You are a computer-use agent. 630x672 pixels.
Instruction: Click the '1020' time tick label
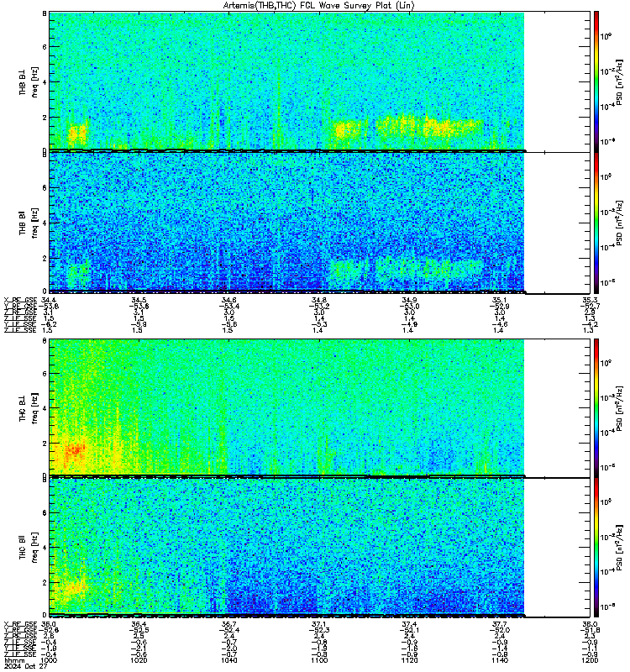[x=139, y=660]
